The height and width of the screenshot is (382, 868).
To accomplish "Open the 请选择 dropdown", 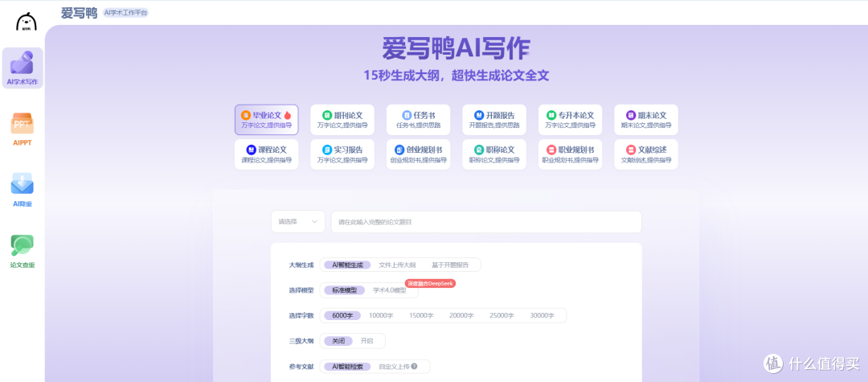I will [x=298, y=221].
